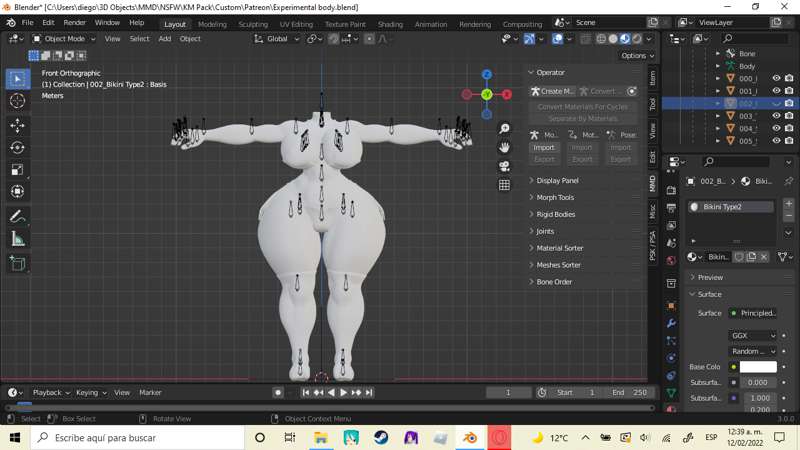The image size is (800, 450).
Task: Expand the Bone item in outliner
Action: point(718,54)
